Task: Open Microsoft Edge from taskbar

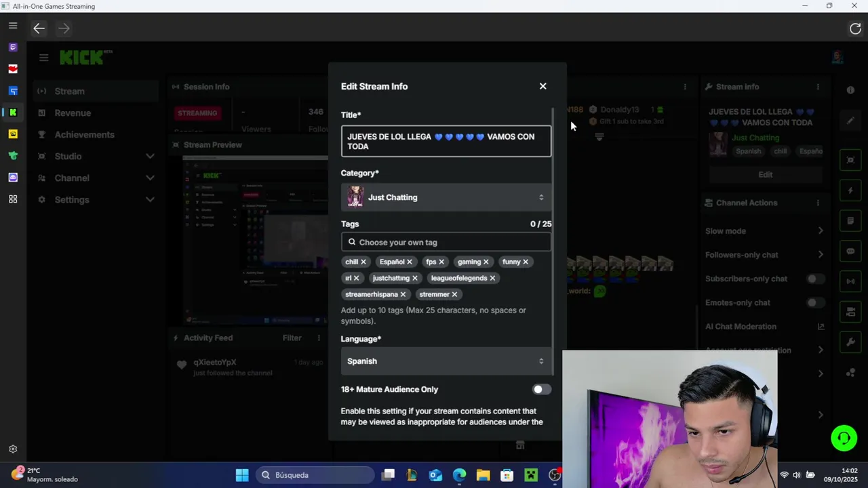Action: click(x=460, y=475)
